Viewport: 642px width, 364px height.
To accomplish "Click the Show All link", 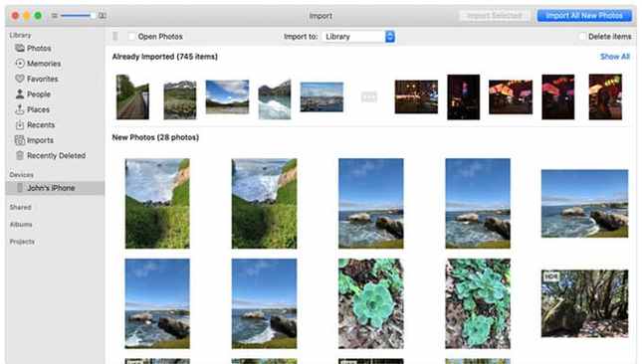I will click(614, 57).
